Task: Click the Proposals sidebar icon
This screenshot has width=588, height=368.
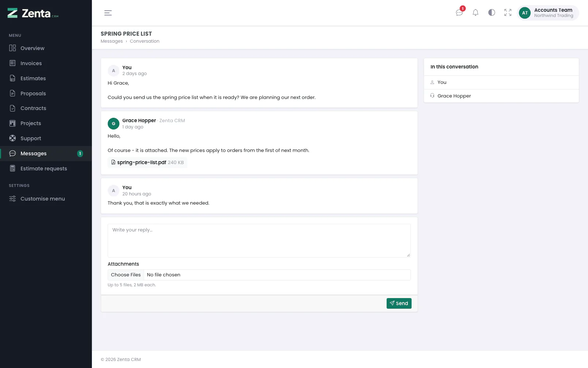Action: pyautogui.click(x=12, y=93)
